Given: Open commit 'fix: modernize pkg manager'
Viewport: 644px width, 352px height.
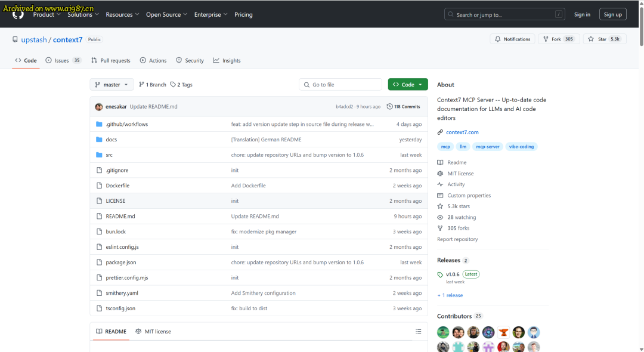Looking at the screenshot, I should (x=264, y=231).
